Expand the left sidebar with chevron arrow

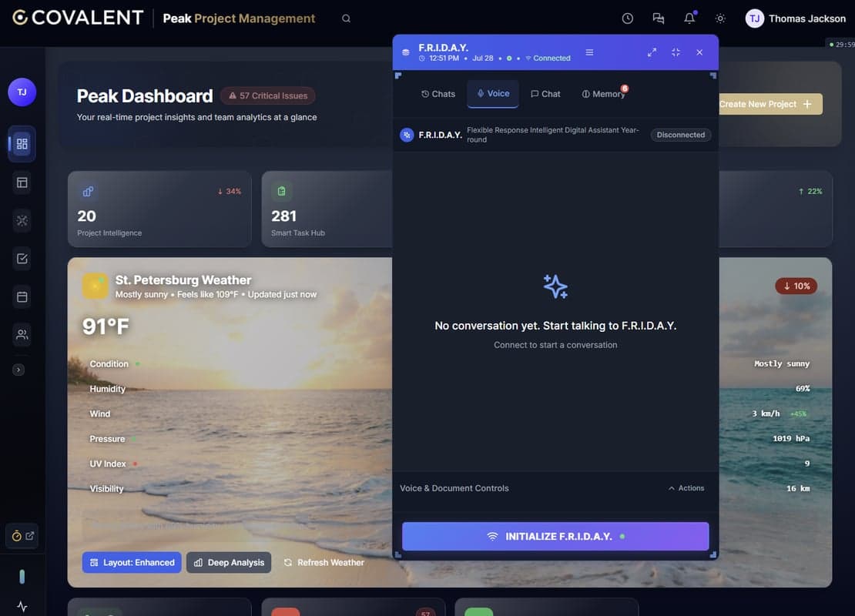point(18,370)
